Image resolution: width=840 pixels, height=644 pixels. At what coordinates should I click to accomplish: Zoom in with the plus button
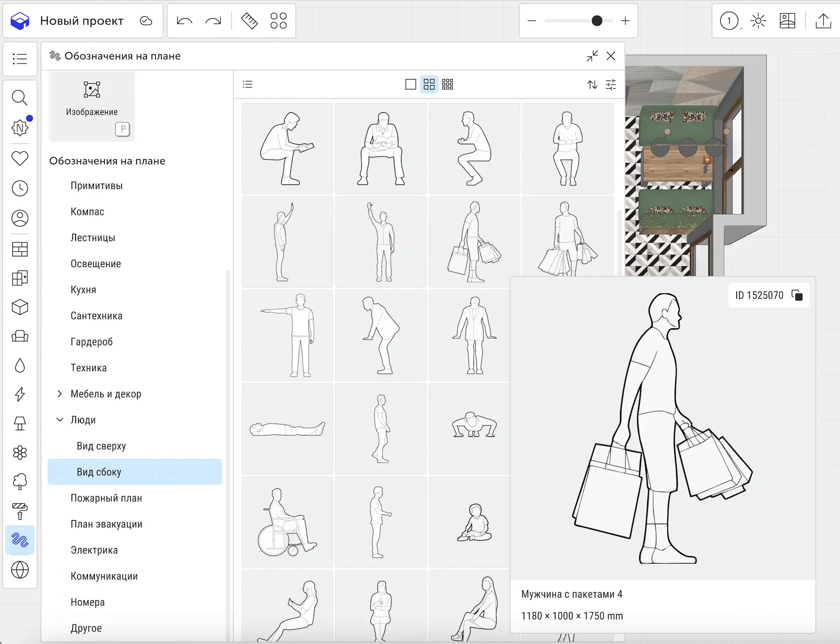click(x=625, y=21)
